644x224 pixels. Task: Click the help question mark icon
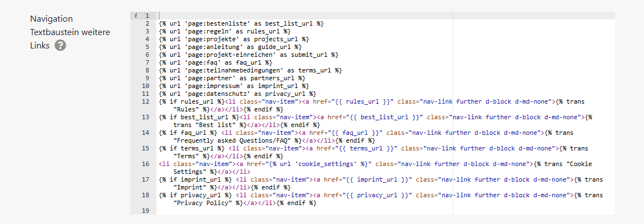click(60, 46)
